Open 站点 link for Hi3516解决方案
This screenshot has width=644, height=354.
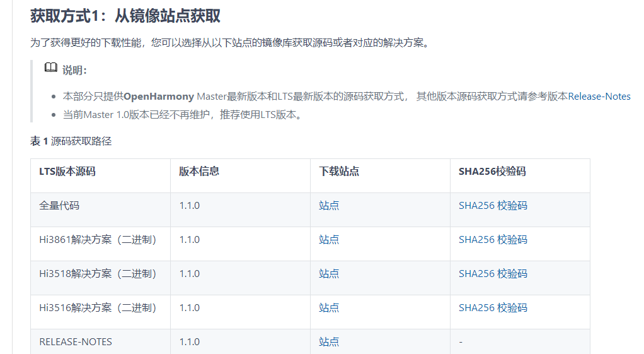pos(329,308)
